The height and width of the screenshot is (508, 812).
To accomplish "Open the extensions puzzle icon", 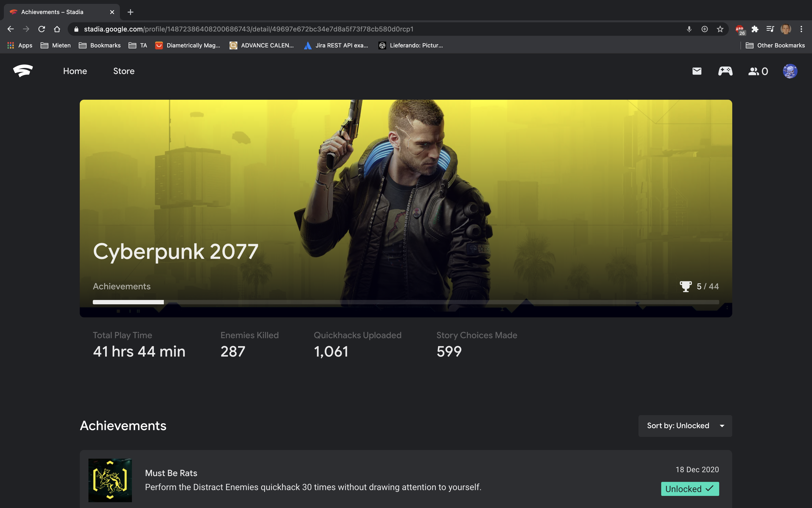I will point(755,29).
